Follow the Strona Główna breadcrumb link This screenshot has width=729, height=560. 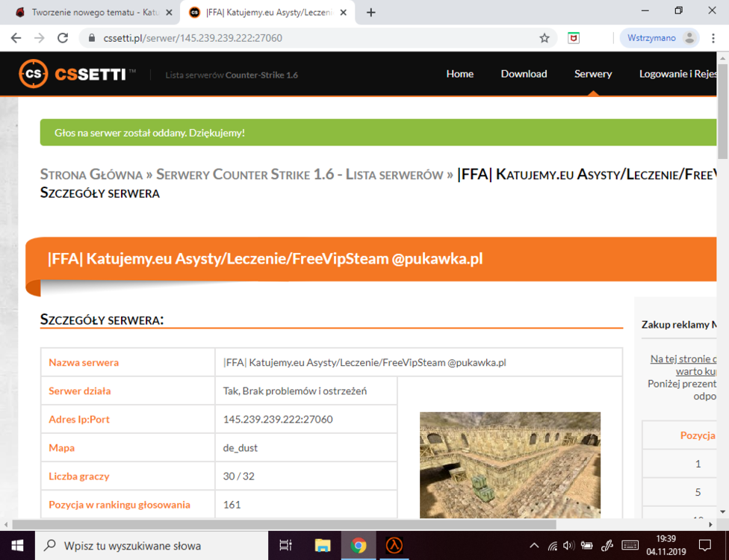point(91,174)
